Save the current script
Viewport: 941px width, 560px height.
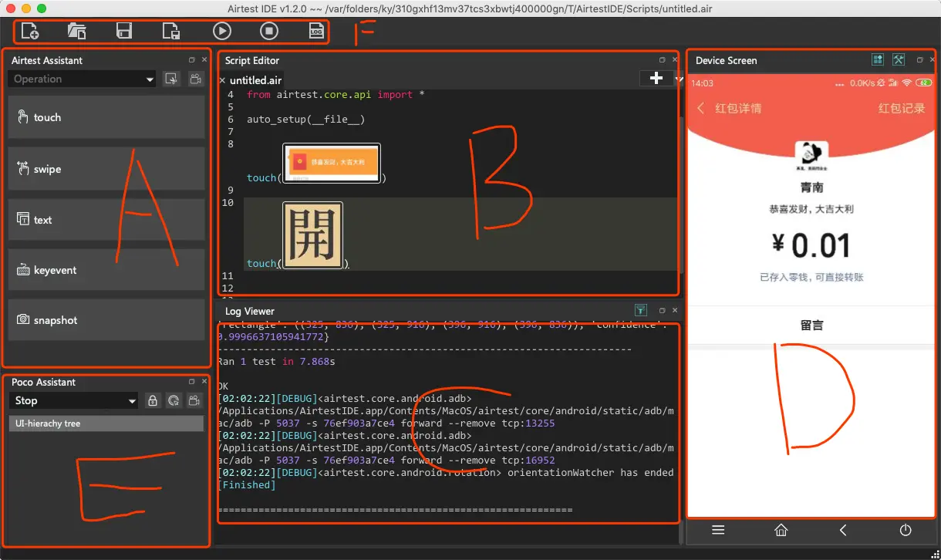(123, 31)
